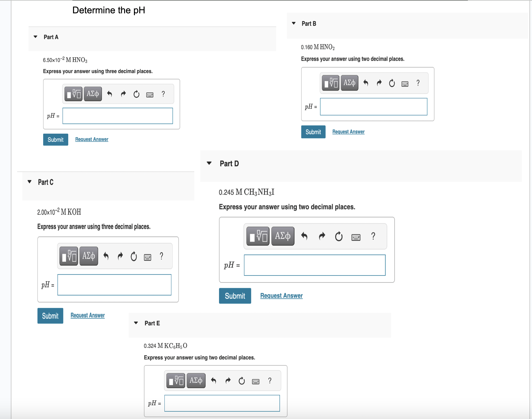Open Greek symbols button in Part B
Image resolution: width=532 pixels, height=419 pixels.
(x=349, y=83)
